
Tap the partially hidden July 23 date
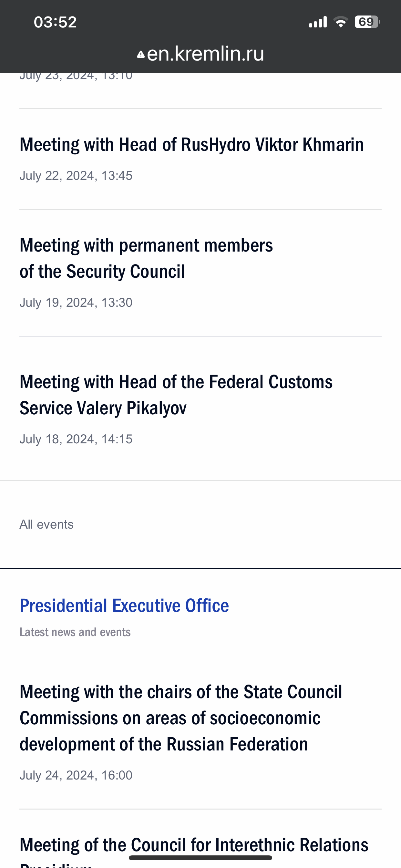pos(76,77)
